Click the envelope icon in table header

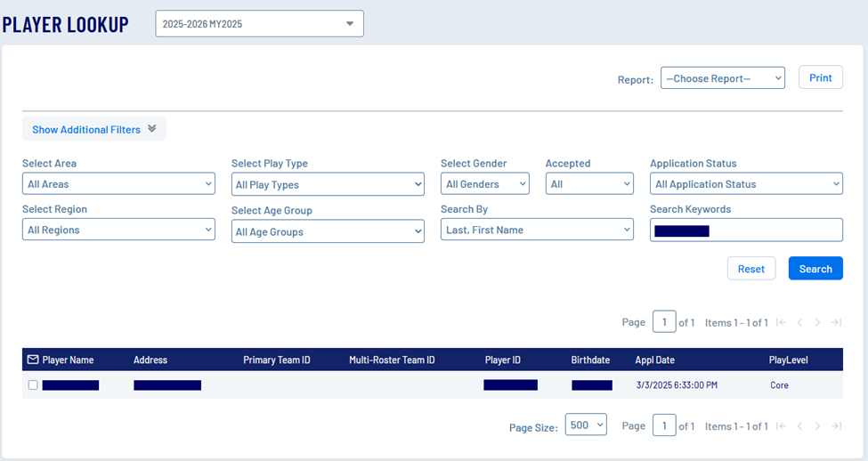pyautogui.click(x=33, y=360)
